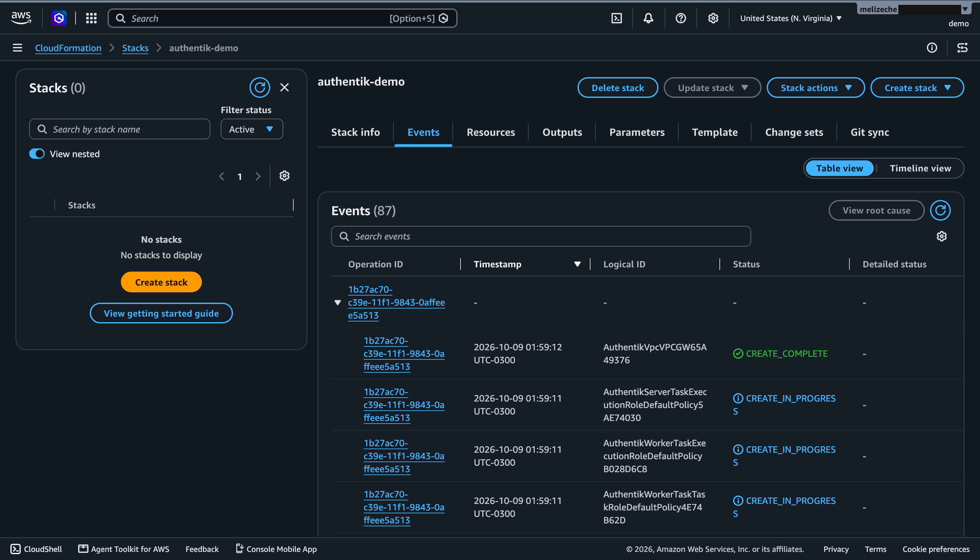Open the Stack actions dropdown

816,88
